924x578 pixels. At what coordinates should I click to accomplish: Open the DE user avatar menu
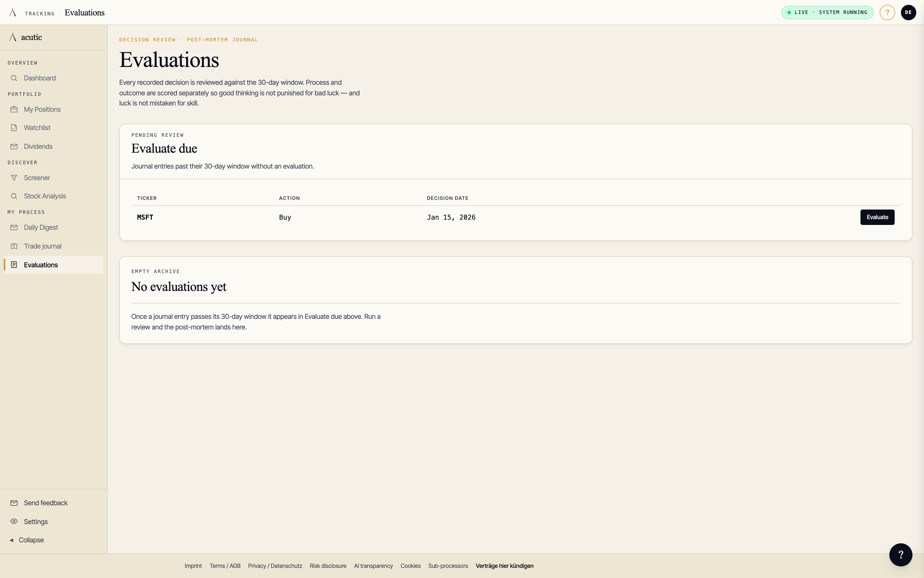pos(908,12)
